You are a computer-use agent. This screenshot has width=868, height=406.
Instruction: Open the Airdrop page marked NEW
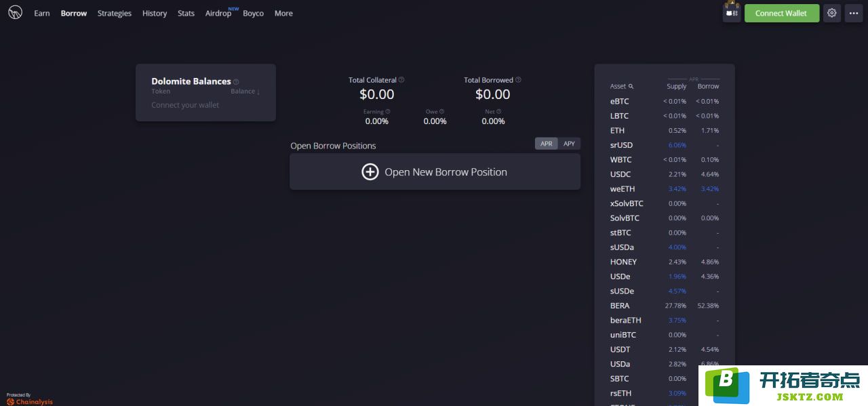point(218,14)
